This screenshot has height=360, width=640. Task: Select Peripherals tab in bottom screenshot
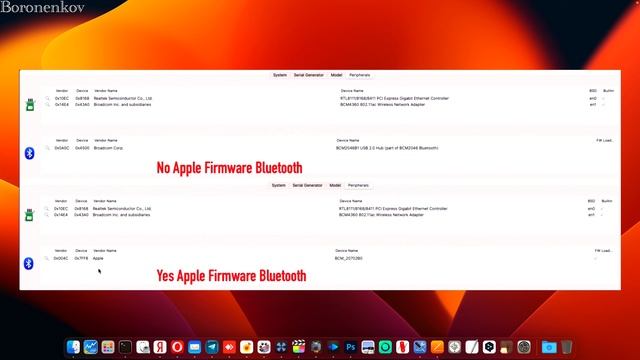[x=358, y=185]
